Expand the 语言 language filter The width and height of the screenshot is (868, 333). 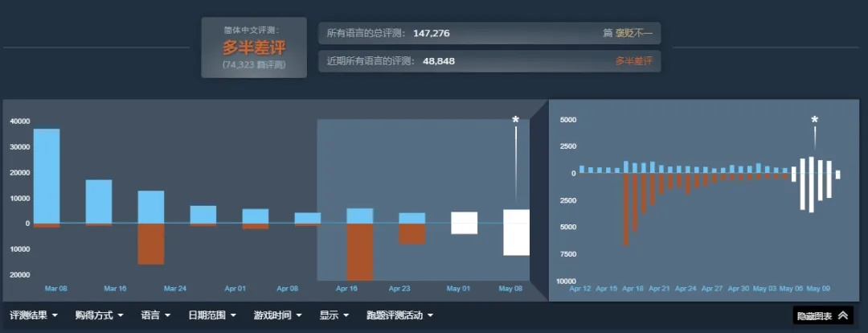pos(156,315)
